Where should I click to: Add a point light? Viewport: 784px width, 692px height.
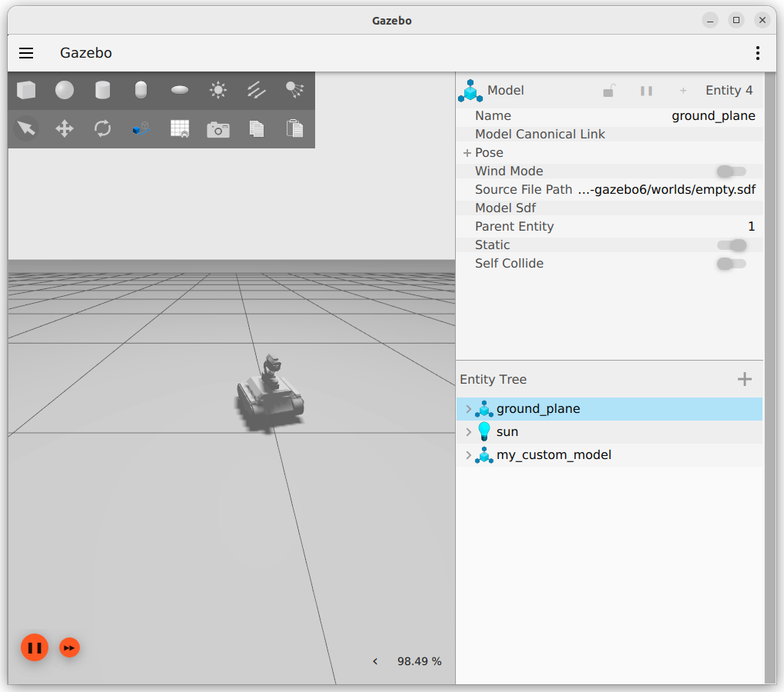pos(218,91)
